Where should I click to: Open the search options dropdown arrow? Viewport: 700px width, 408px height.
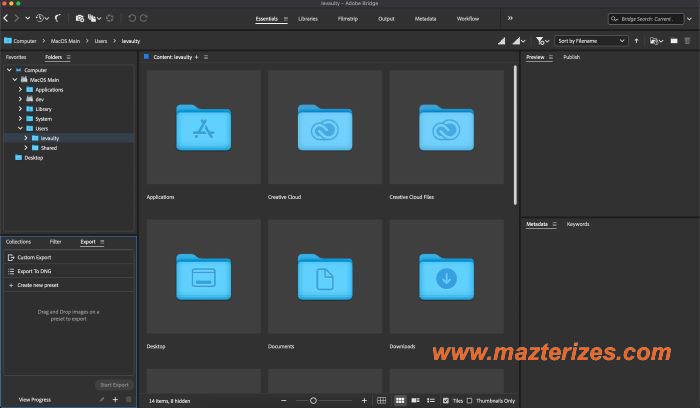coord(690,19)
